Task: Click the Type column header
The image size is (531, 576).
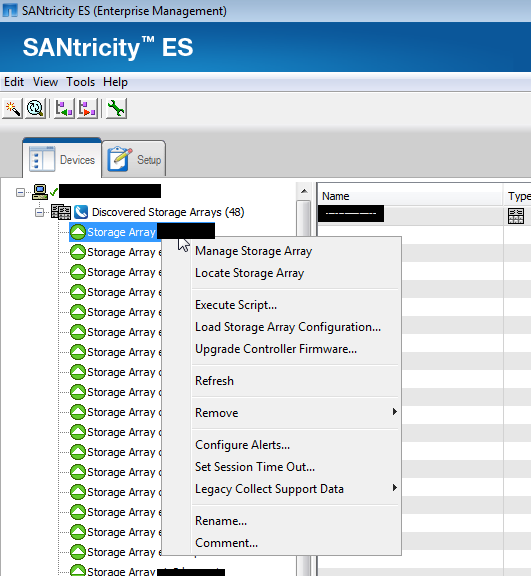Action: pyautogui.click(x=517, y=196)
